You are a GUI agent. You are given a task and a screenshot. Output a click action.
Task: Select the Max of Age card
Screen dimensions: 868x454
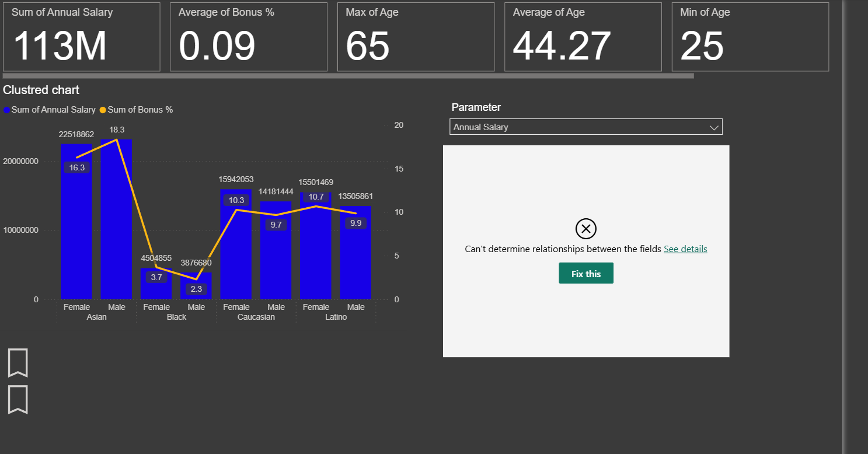tap(416, 37)
